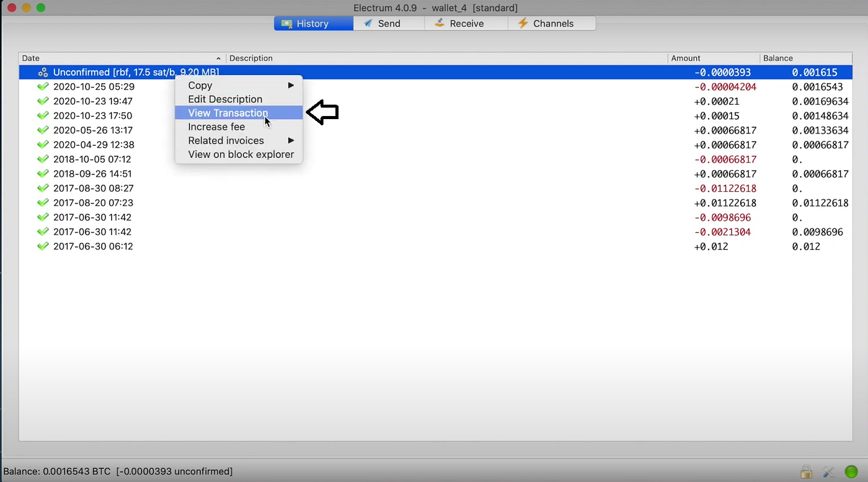Click the balance 0.01122618 in 2017-08-20 row
The width and height of the screenshot is (868, 482).
(x=820, y=203)
